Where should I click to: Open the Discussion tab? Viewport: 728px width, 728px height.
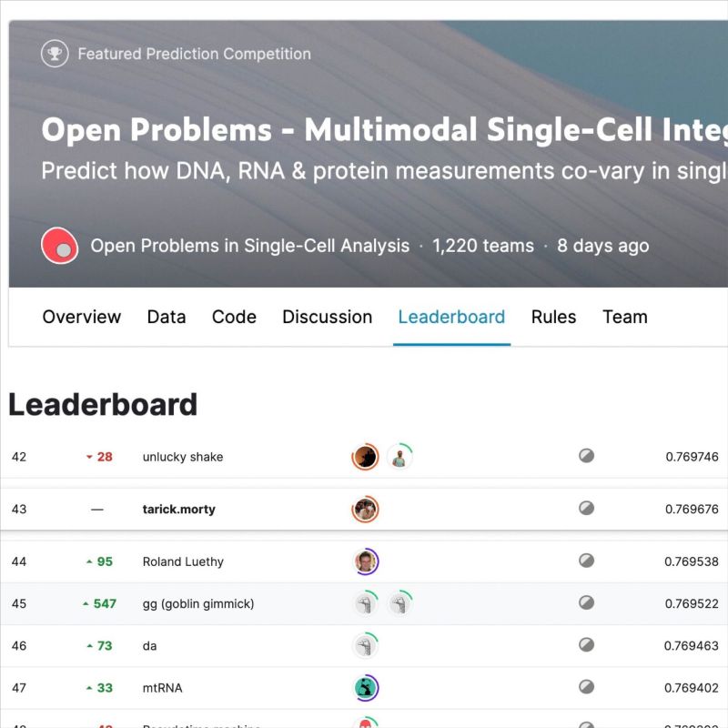[x=328, y=317]
